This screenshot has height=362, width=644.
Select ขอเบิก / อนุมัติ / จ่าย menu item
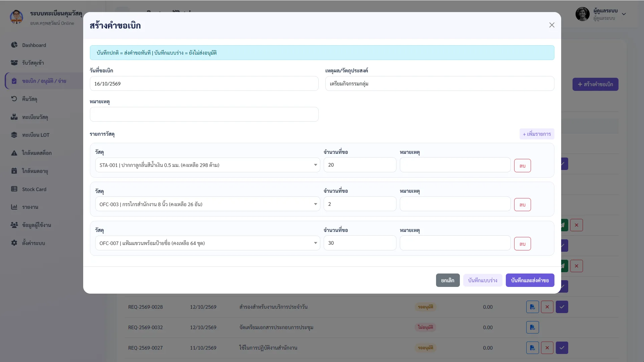(x=44, y=81)
